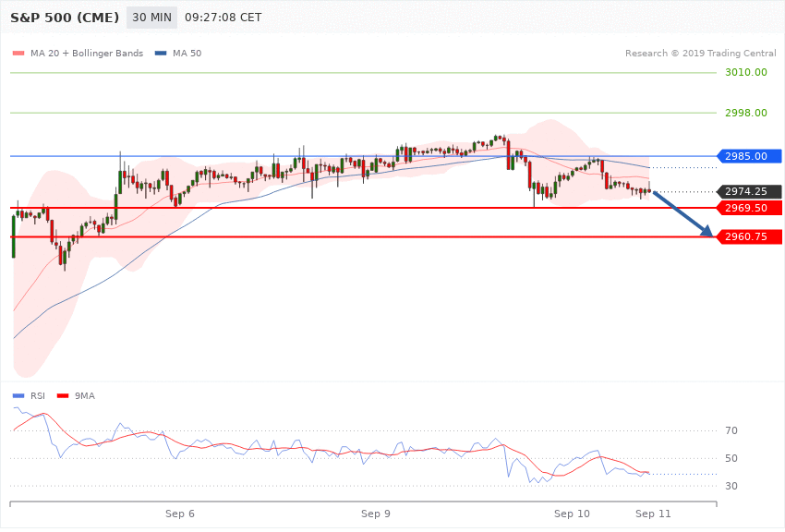Click the 2998.00 resistance level label

pyautogui.click(x=746, y=113)
